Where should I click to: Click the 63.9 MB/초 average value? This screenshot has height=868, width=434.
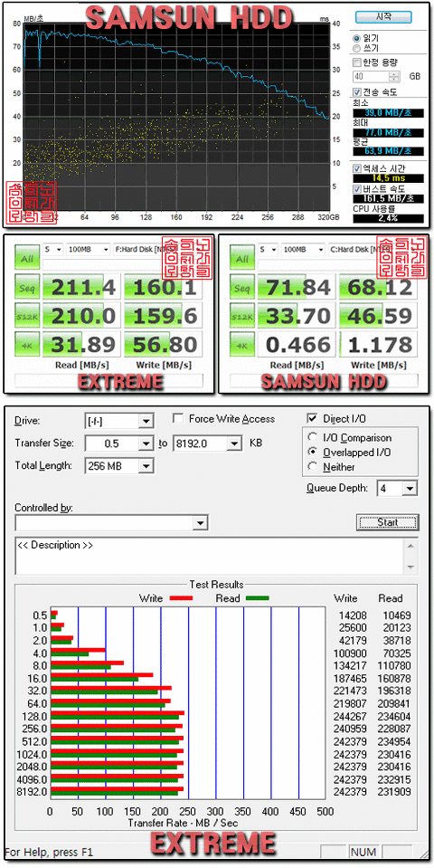coord(387,150)
